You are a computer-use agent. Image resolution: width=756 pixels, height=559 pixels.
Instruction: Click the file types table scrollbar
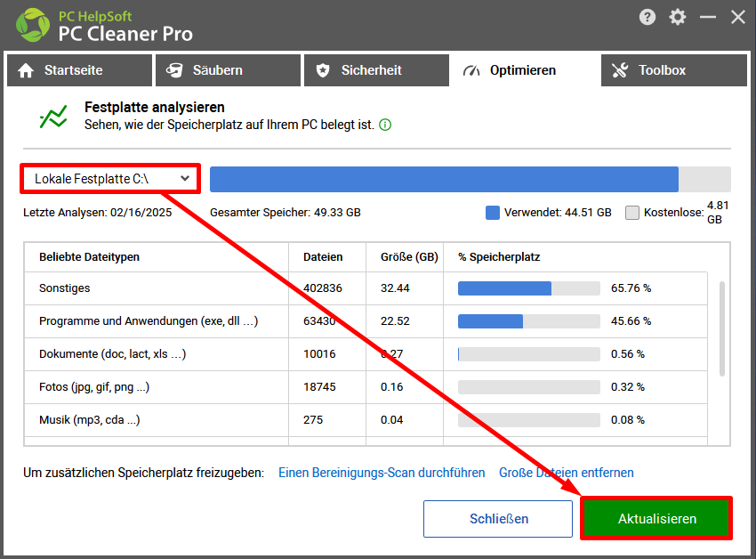pyautogui.click(x=722, y=328)
